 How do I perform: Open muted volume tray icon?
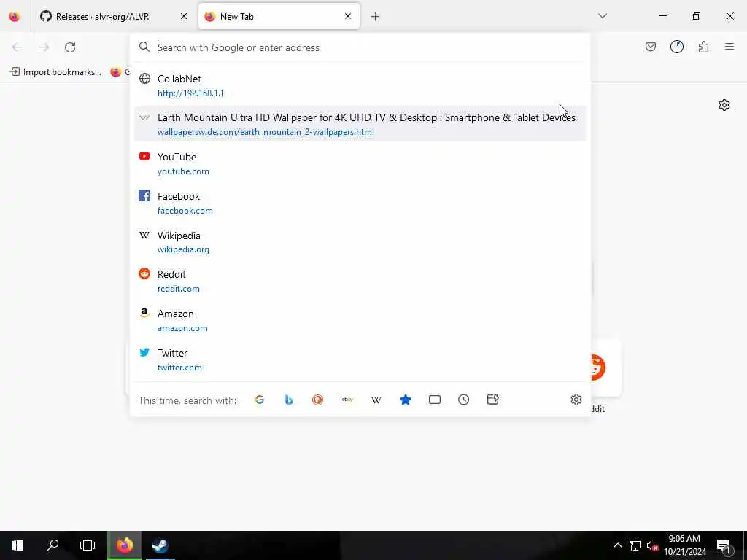652,545
